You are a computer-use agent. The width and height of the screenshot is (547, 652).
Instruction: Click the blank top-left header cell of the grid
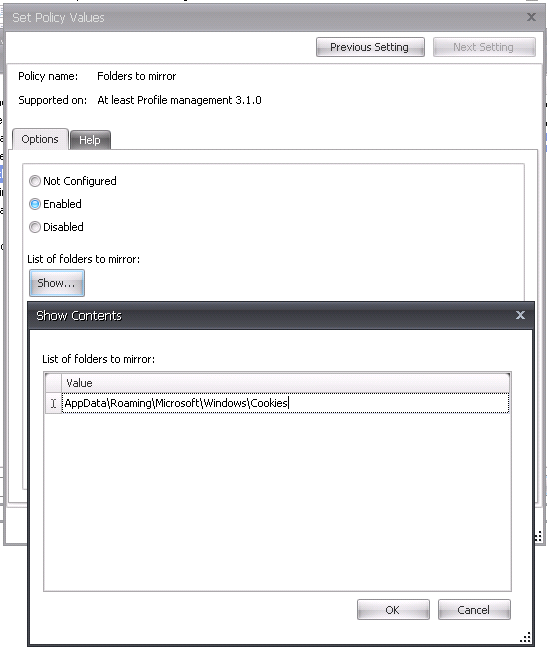point(53,383)
